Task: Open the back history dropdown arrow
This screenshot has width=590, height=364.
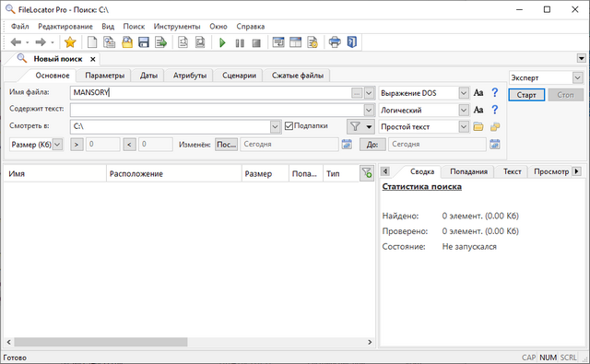Action: [28, 42]
